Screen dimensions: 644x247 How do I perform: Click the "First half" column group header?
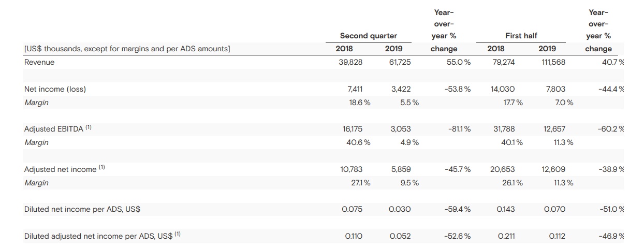521,36
